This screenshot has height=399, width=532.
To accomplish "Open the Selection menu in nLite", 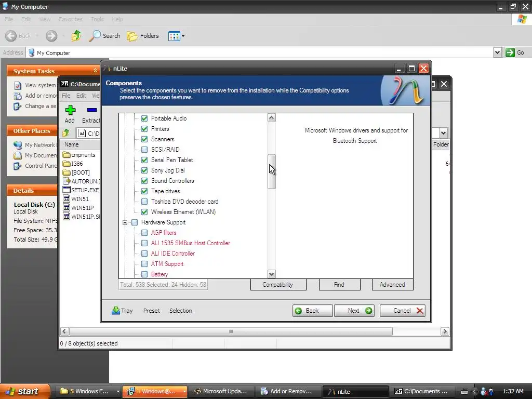I will 180,311.
